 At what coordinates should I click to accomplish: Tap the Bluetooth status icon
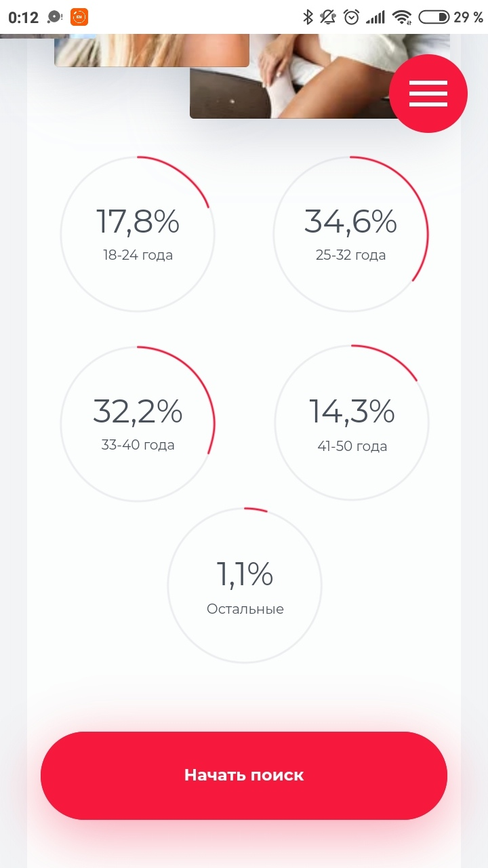click(308, 17)
